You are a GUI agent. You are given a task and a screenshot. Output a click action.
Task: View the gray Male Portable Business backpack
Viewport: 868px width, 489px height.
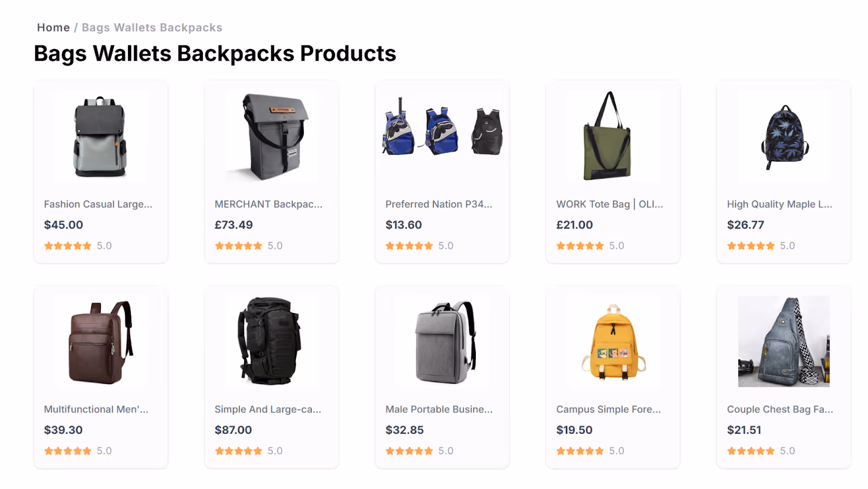[442, 341]
